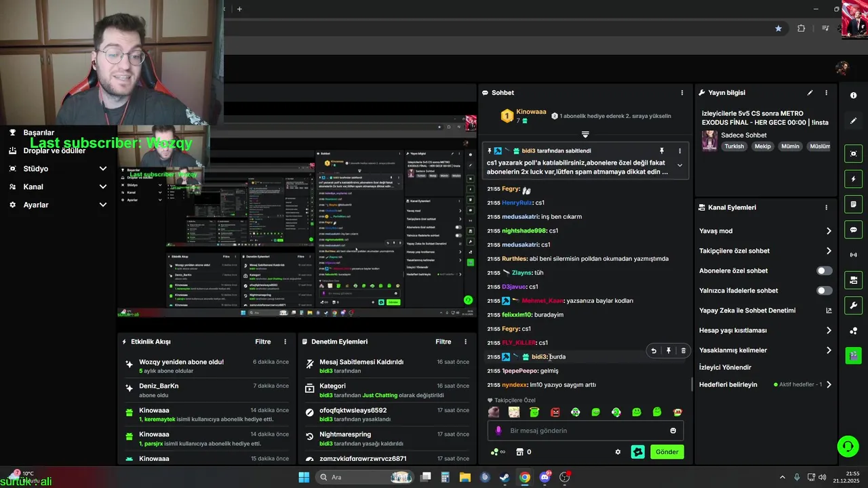
Task: Collapse the leaderboard arrow under Kinowaaa
Action: tap(585, 134)
